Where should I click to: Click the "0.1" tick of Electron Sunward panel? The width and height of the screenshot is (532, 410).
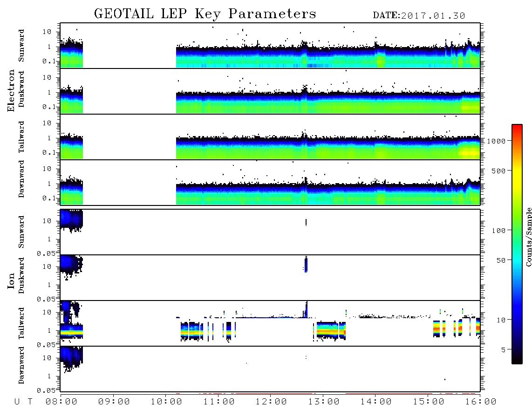pos(48,61)
